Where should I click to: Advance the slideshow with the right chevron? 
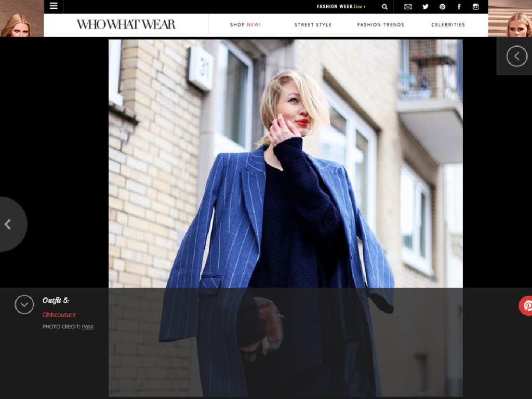coord(516,56)
